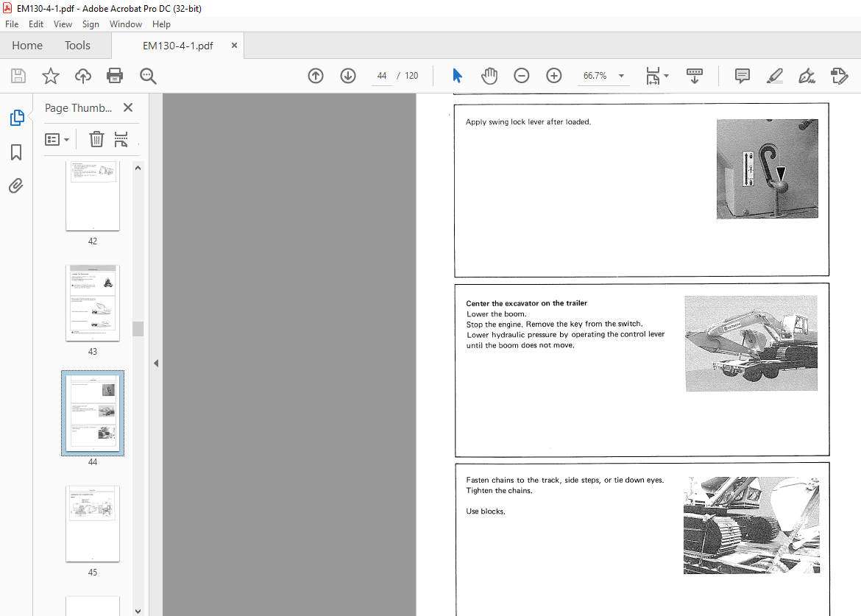The image size is (861, 616).
Task: Switch to the Home tab
Action: pos(27,46)
